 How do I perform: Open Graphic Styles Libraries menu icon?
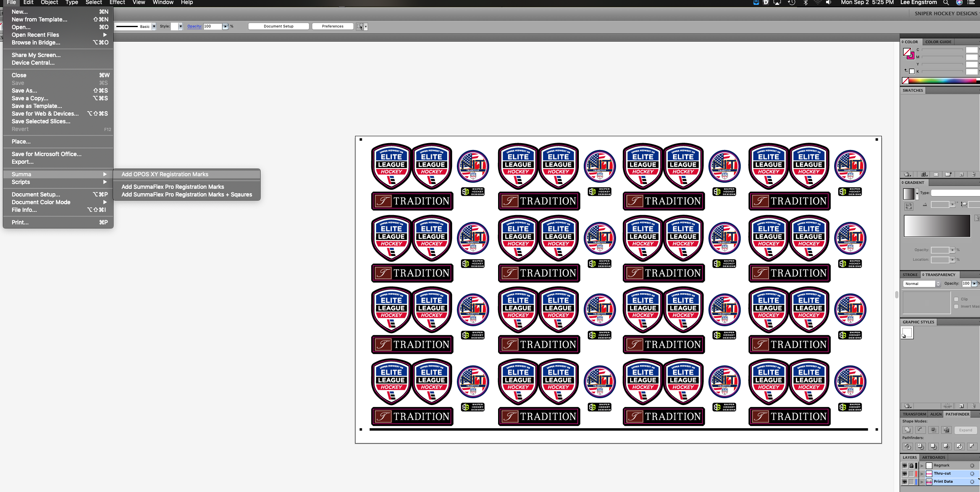click(x=907, y=406)
